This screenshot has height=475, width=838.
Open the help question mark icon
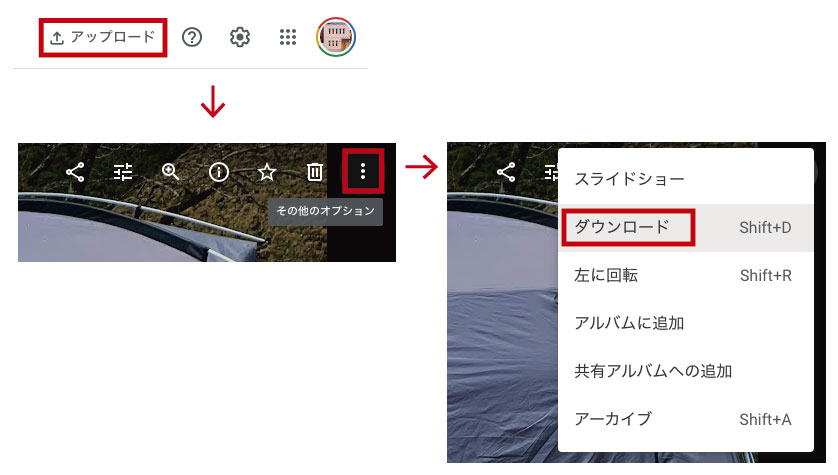(192, 37)
